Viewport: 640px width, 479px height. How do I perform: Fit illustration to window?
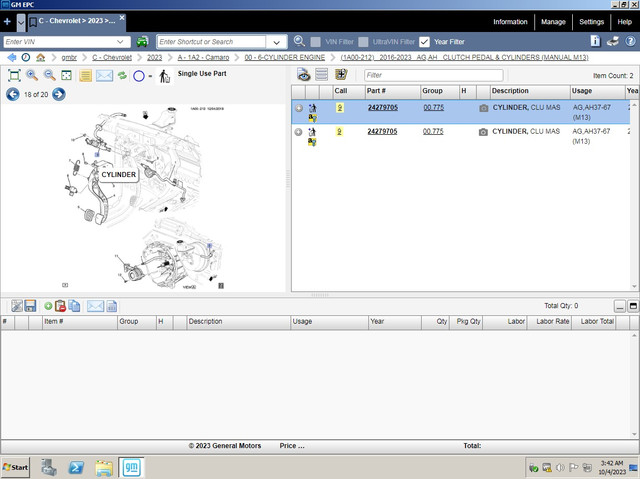(x=14, y=75)
